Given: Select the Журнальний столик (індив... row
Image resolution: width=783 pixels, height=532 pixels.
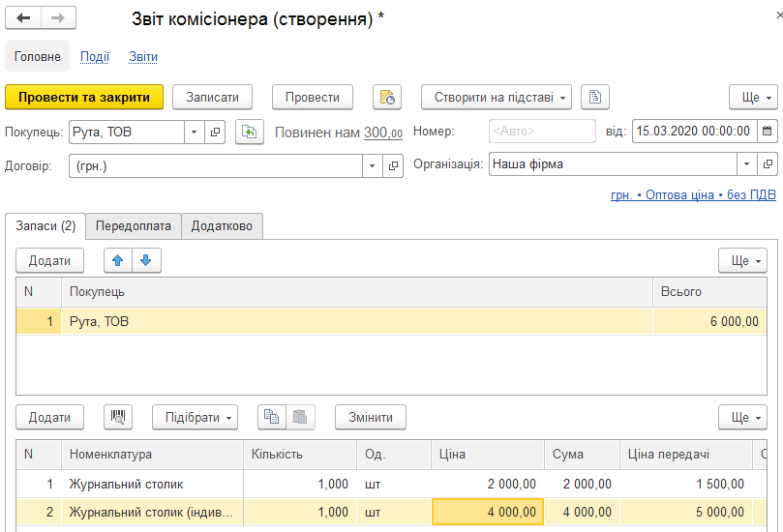Looking at the screenshot, I should click(x=391, y=512).
